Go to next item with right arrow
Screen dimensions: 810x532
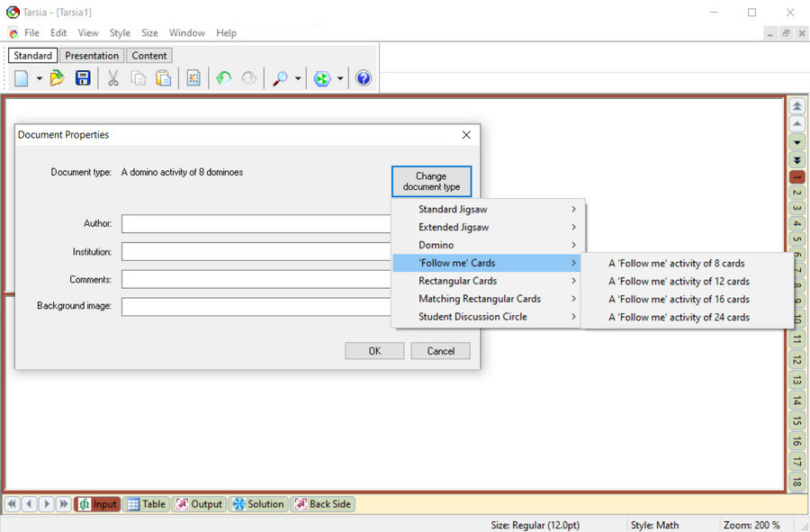point(47,504)
